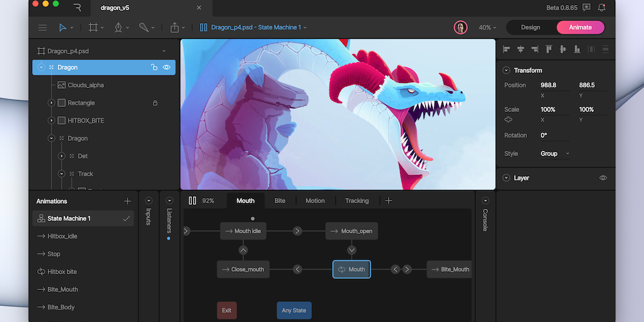Toggle visibility of the Dragon layer

click(167, 67)
